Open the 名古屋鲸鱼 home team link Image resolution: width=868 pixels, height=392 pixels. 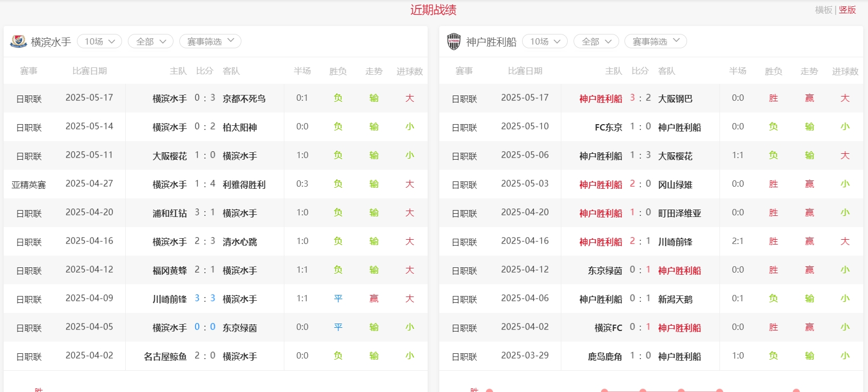[x=165, y=356]
